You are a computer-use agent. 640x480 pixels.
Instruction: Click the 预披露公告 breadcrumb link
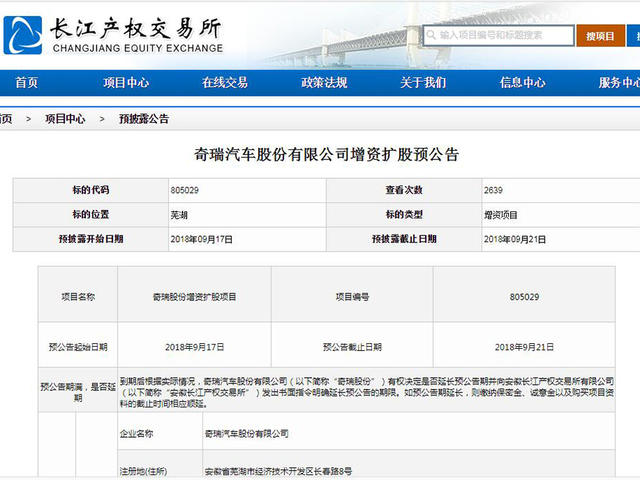click(x=144, y=119)
